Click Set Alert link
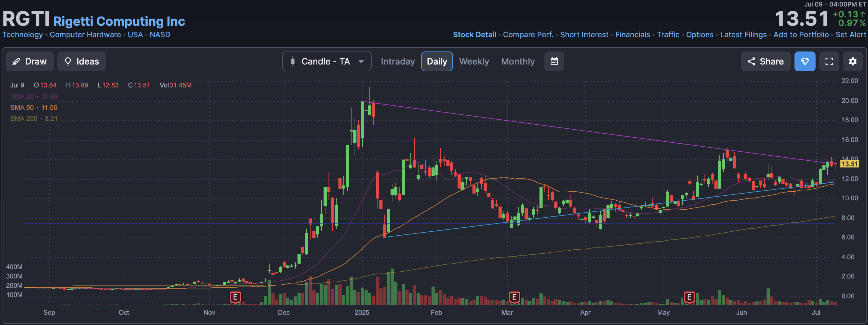 [x=851, y=35]
